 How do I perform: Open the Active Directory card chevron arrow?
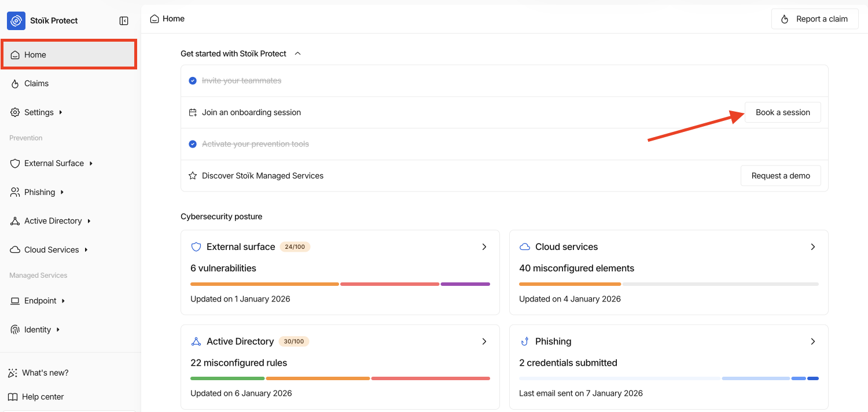[484, 341]
